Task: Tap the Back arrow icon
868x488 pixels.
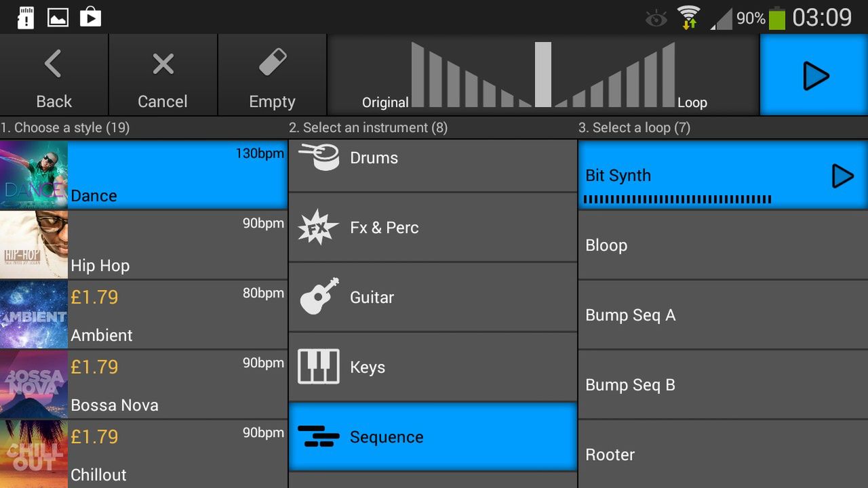Action: click(x=54, y=64)
